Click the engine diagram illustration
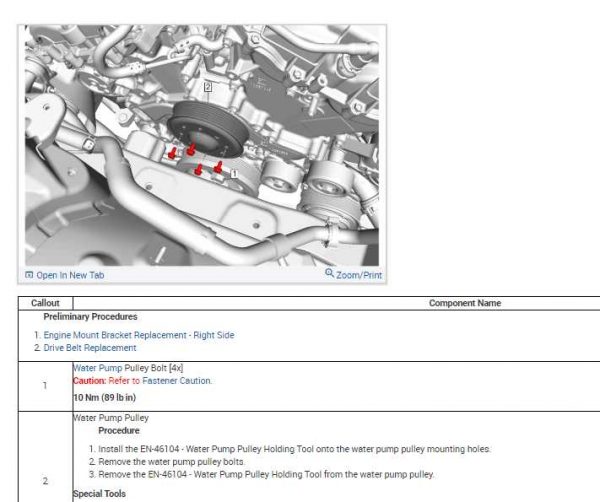The image size is (600, 502). tap(202, 145)
